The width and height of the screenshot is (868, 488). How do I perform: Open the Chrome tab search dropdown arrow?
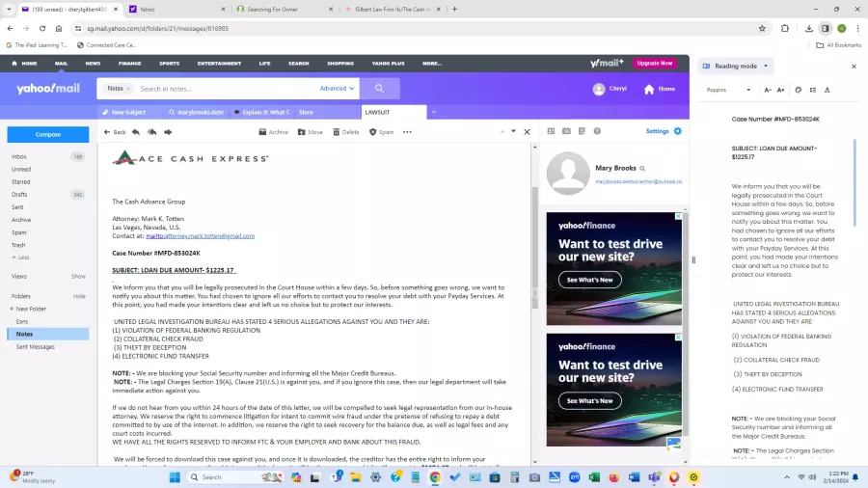[x=9, y=9]
